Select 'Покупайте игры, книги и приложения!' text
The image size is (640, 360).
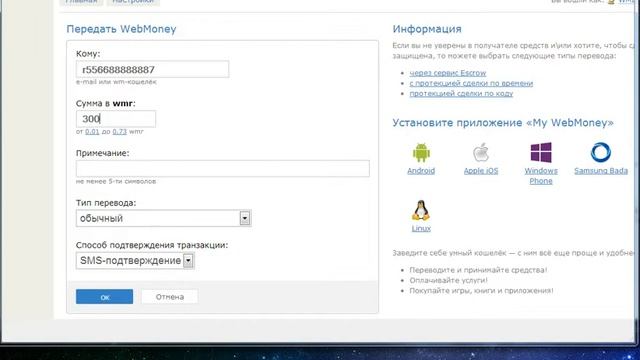point(482,291)
